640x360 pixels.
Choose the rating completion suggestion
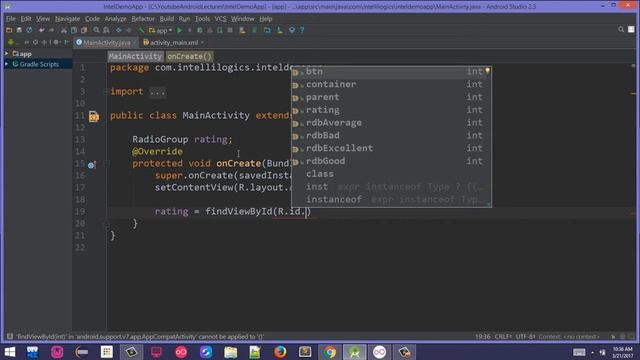click(x=391, y=110)
